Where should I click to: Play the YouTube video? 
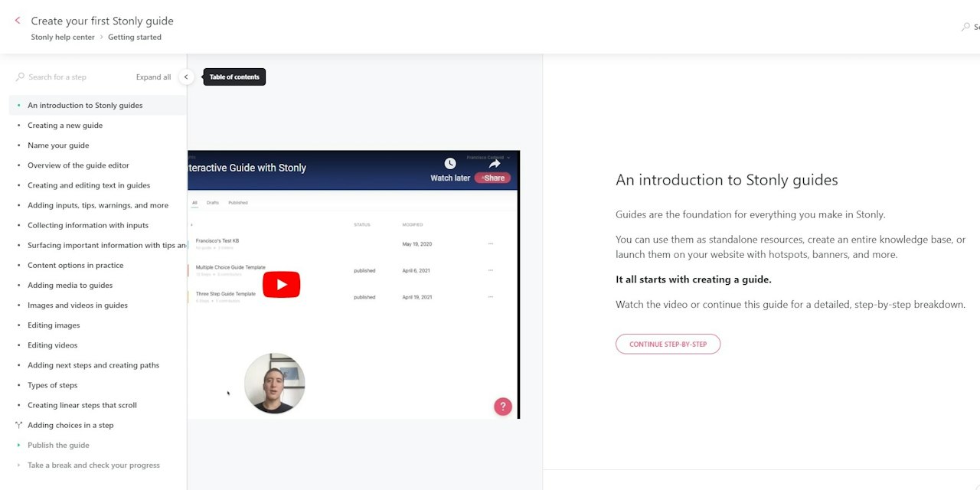(281, 285)
